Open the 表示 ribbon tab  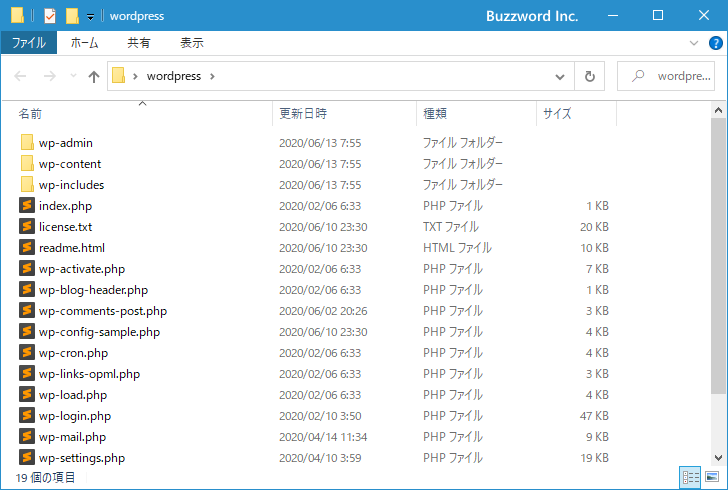192,43
